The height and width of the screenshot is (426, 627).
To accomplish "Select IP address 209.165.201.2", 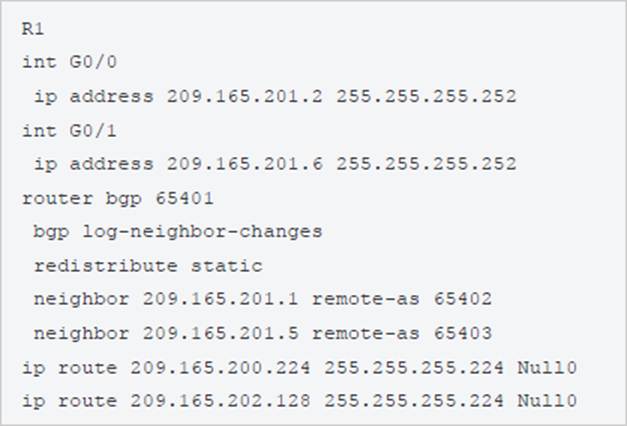I will tap(245, 96).
